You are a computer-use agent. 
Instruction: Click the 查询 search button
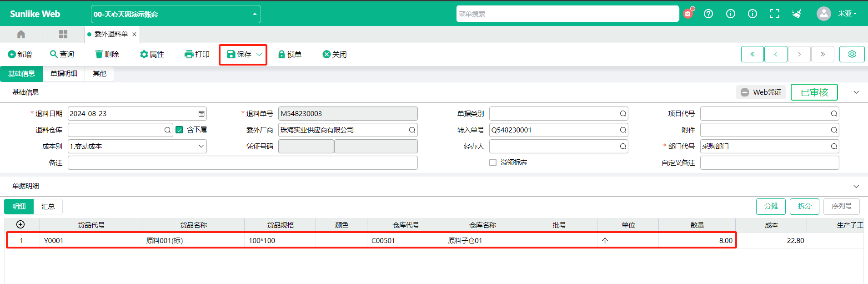[62, 54]
